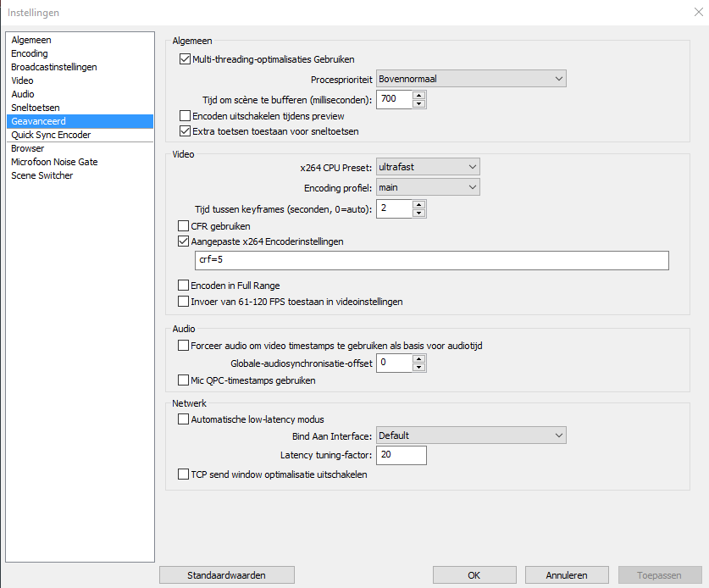
Task: Open Procesprioriteit dropdown
Action: [471, 79]
